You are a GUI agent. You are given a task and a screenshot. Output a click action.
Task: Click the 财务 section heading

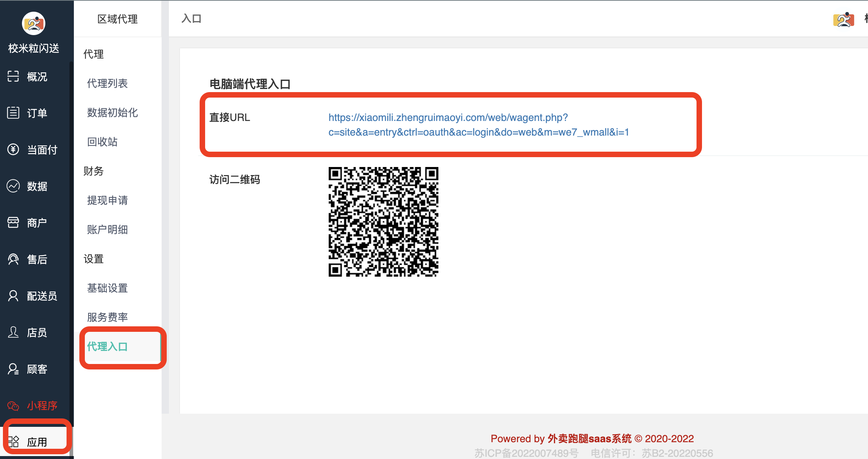click(x=94, y=171)
